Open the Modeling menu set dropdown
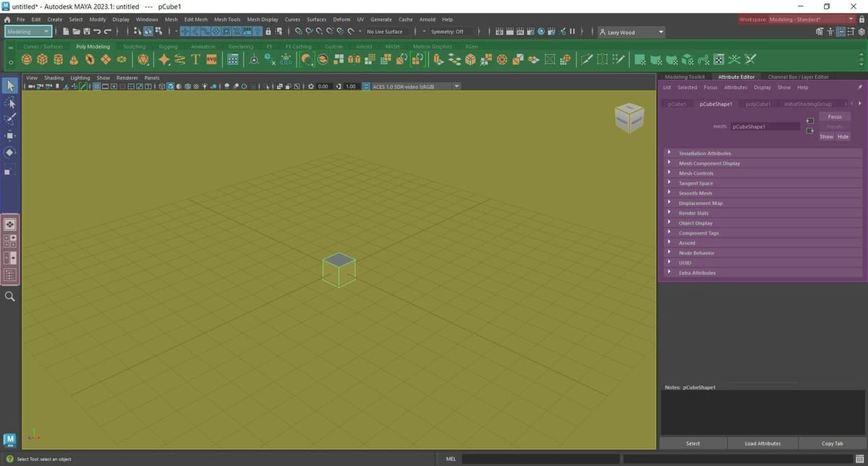The image size is (868, 466). click(27, 31)
